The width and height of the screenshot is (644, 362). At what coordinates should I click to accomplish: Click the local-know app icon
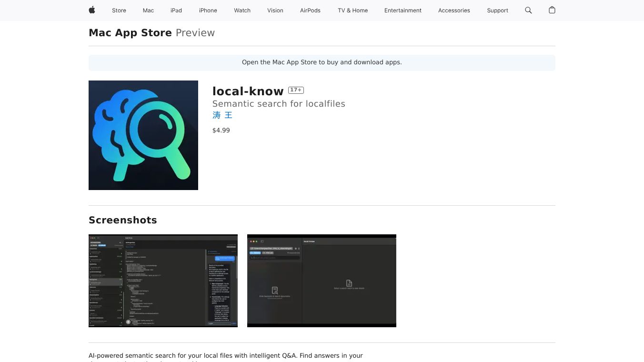point(143,135)
